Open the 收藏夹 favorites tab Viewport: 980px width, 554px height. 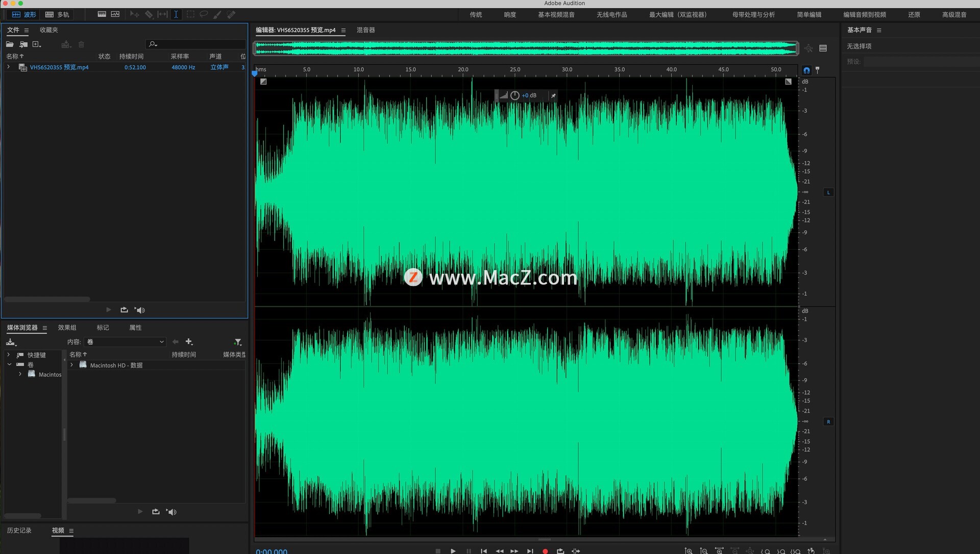(x=49, y=30)
